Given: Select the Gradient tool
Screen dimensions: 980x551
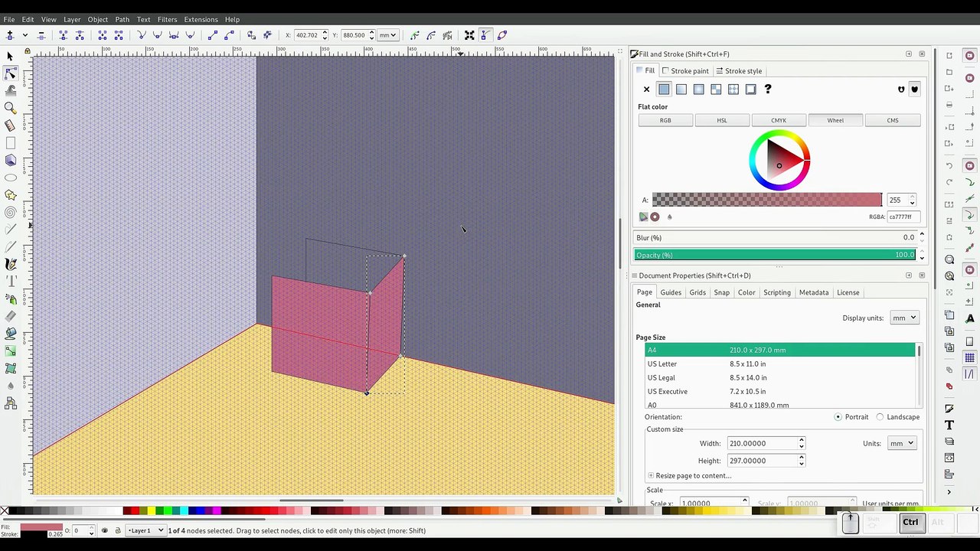Looking at the screenshot, I should tap(10, 351).
